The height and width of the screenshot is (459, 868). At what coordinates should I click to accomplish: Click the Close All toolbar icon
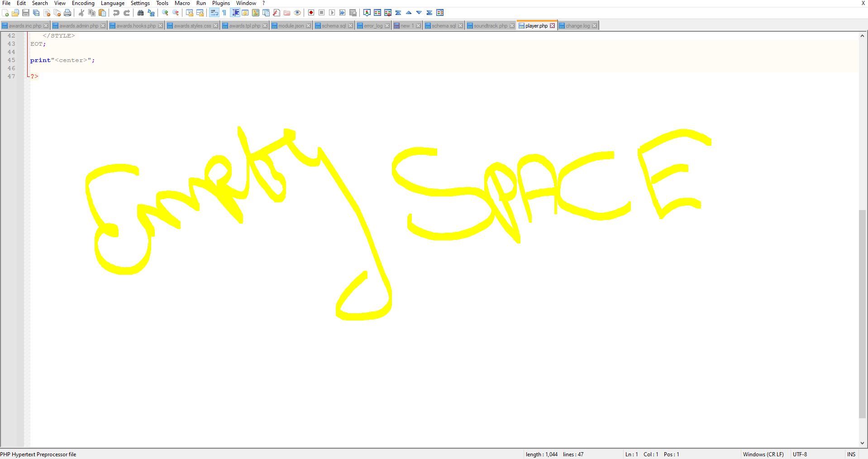pos(57,13)
